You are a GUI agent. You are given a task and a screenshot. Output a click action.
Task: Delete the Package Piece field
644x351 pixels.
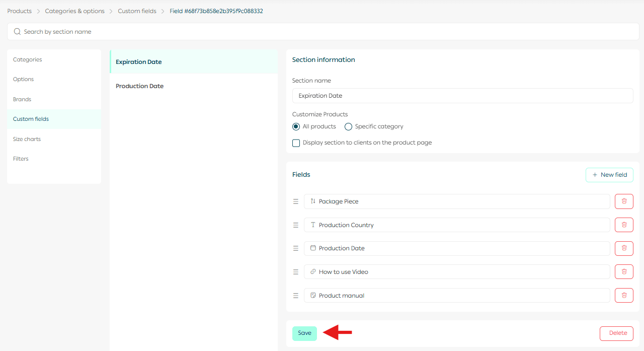624,201
